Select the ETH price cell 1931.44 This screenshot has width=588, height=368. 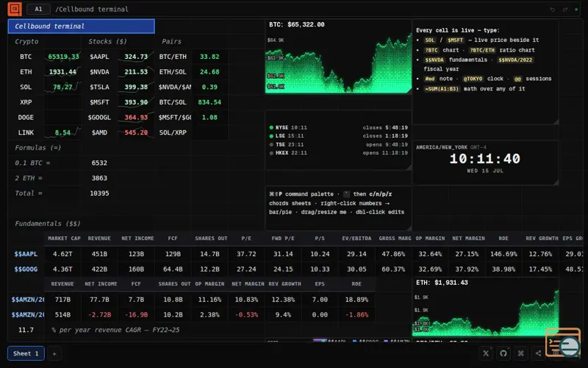pyautogui.click(x=63, y=71)
